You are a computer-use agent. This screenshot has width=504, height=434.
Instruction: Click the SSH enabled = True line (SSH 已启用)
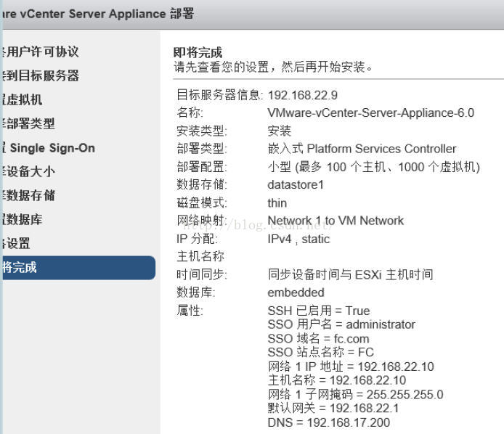click(319, 311)
